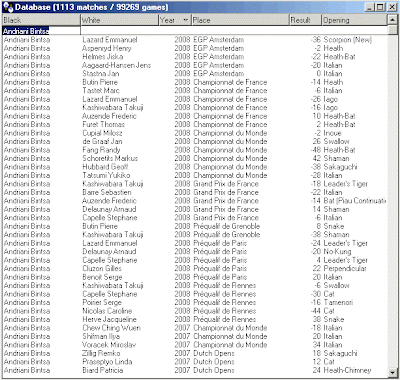Screen dimensions: 400x380
Task: Click the Tamenori opening cell
Action: [338, 302]
